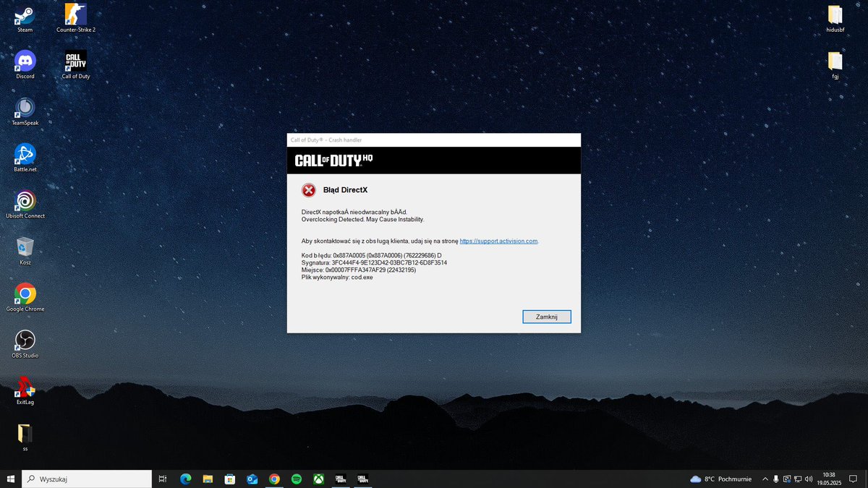Select the ss folder on desktop
The image size is (868, 488).
point(25,437)
